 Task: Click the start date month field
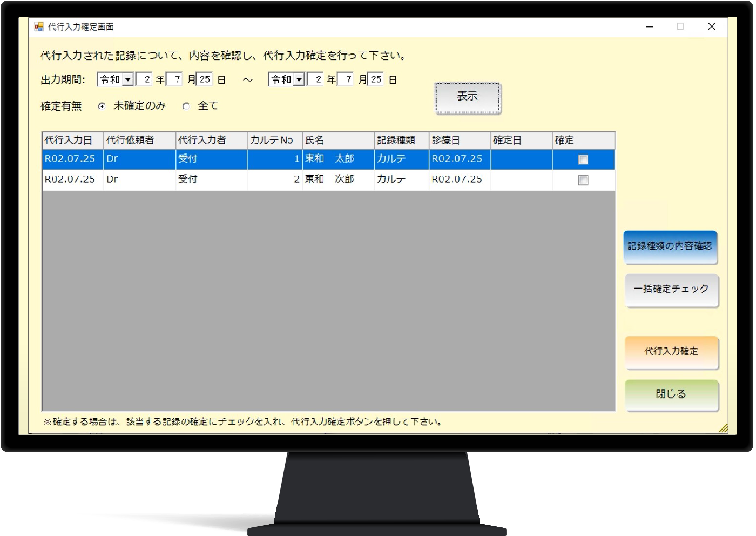[175, 79]
